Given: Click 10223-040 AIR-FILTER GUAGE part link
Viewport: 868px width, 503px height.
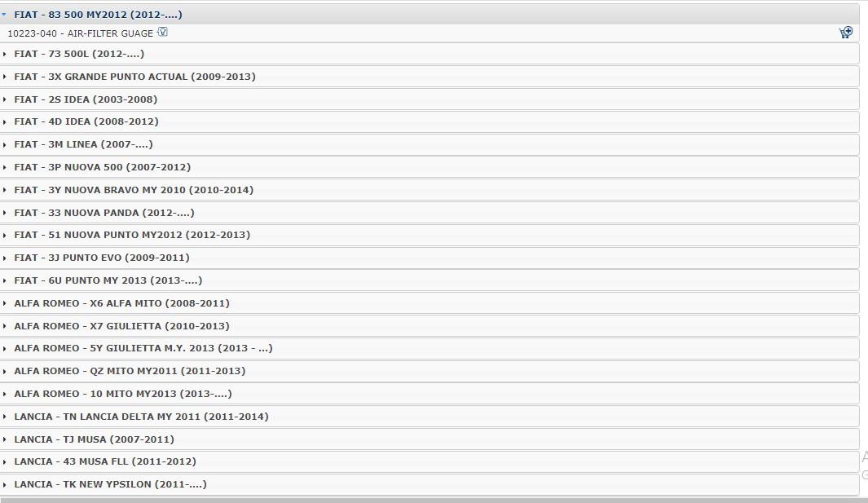Looking at the screenshot, I should (80, 33).
